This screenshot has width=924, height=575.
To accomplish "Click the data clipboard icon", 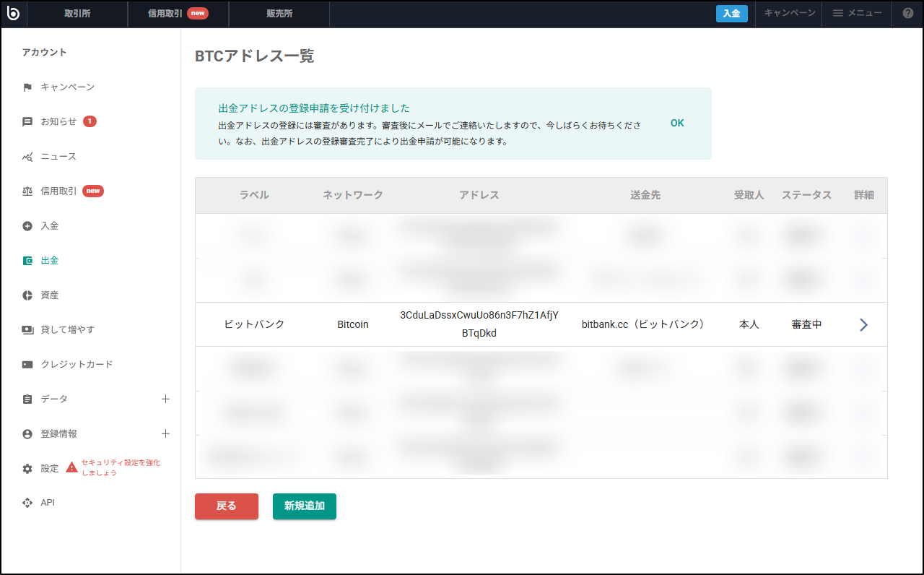I will [27, 399].
